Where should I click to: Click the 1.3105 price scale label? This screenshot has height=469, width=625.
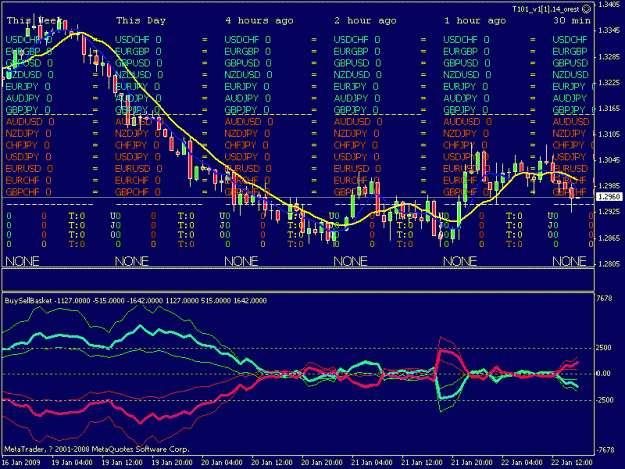click(x=609, y=134)
